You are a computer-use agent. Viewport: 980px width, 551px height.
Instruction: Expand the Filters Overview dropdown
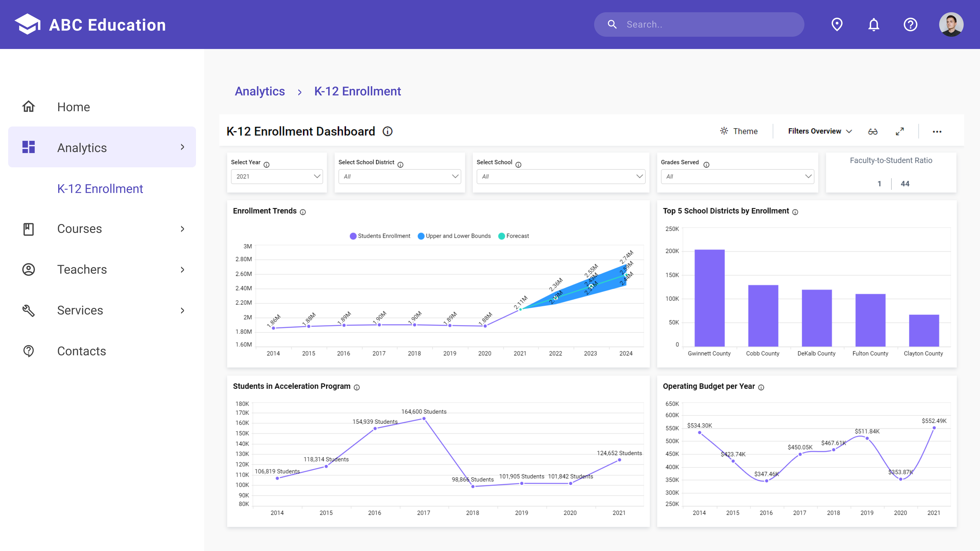819,131
